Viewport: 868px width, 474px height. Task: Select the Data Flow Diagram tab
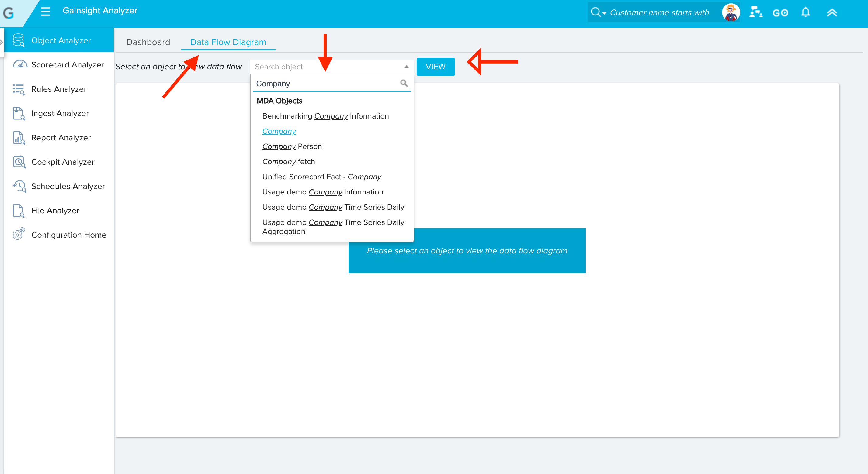[228, 42]
